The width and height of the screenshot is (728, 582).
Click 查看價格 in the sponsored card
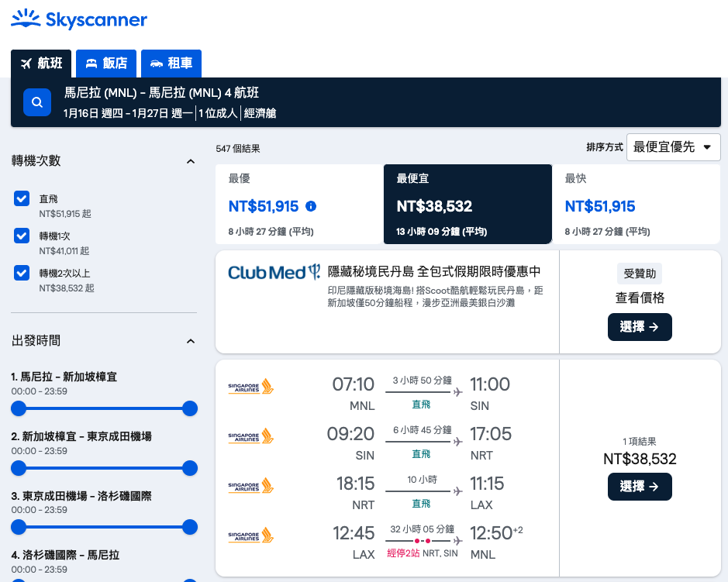[640, 298]
